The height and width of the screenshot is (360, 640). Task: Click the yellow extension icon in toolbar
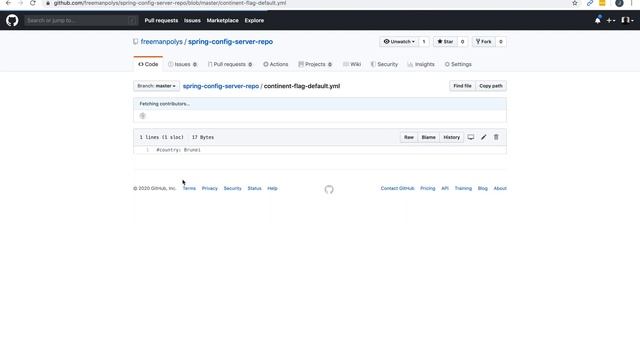602,3
